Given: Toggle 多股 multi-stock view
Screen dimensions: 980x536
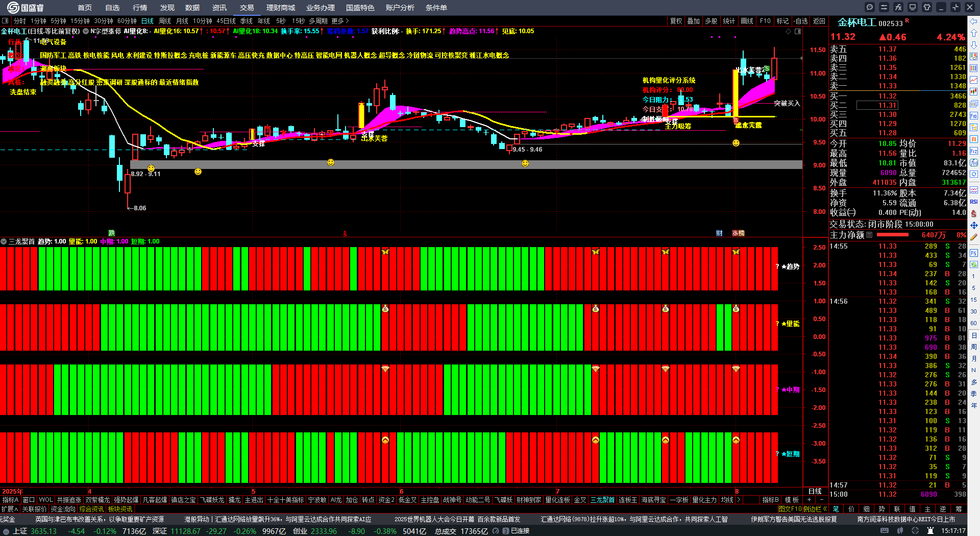Looking at the screenshot, I should click(x=711, y=21).
